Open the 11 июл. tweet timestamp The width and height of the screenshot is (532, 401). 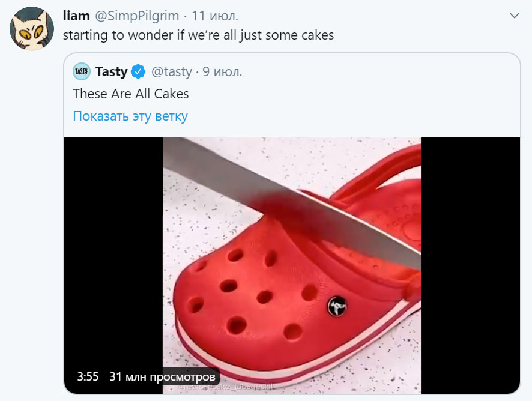click(215, 16)
